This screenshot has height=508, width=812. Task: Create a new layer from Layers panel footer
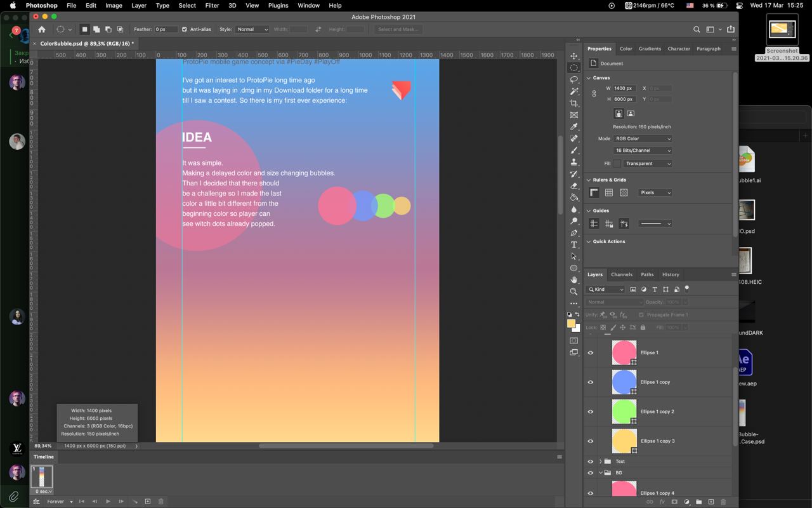[x=710, y=502]
